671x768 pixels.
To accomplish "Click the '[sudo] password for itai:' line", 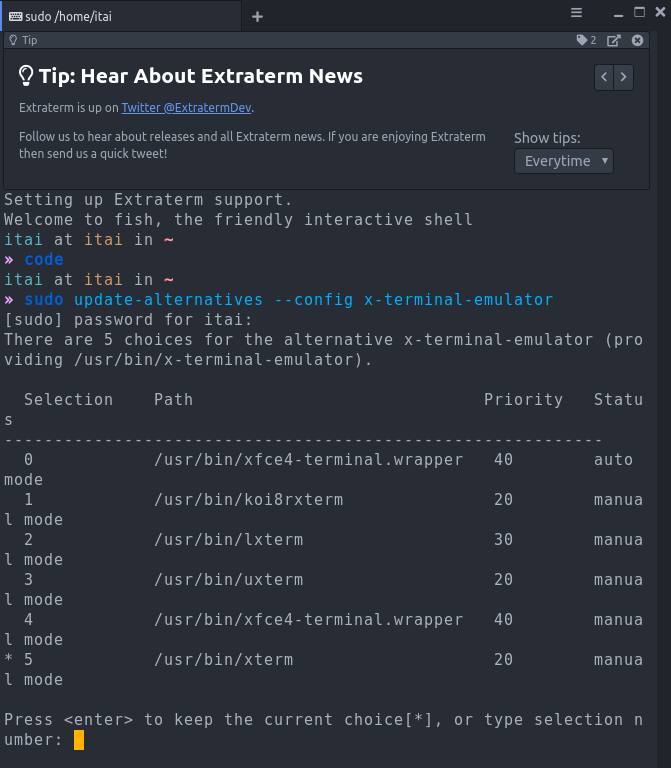I will (x=128, y=320).
